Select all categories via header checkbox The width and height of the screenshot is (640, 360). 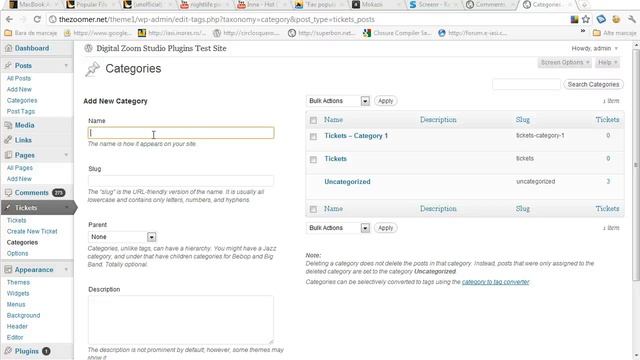[x=313, y=120]
